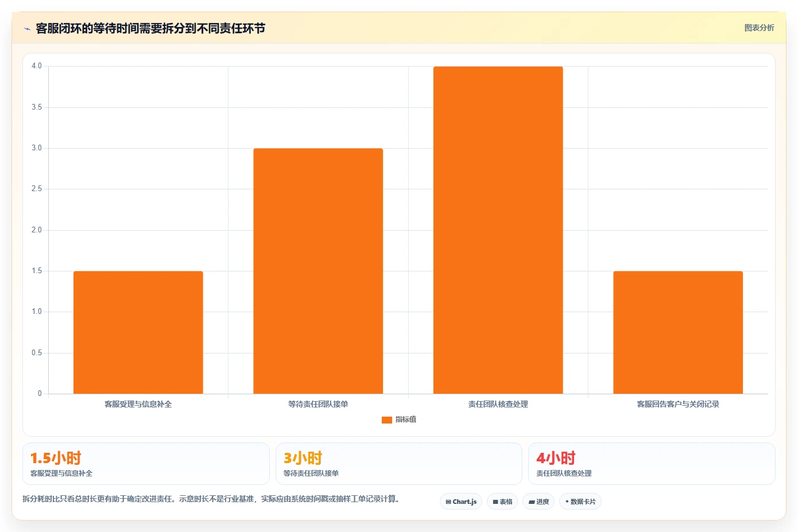Click x-axis label 客服受理与信息补全
The width and height of the screenshot is (798, 532).
coord(138,405)
